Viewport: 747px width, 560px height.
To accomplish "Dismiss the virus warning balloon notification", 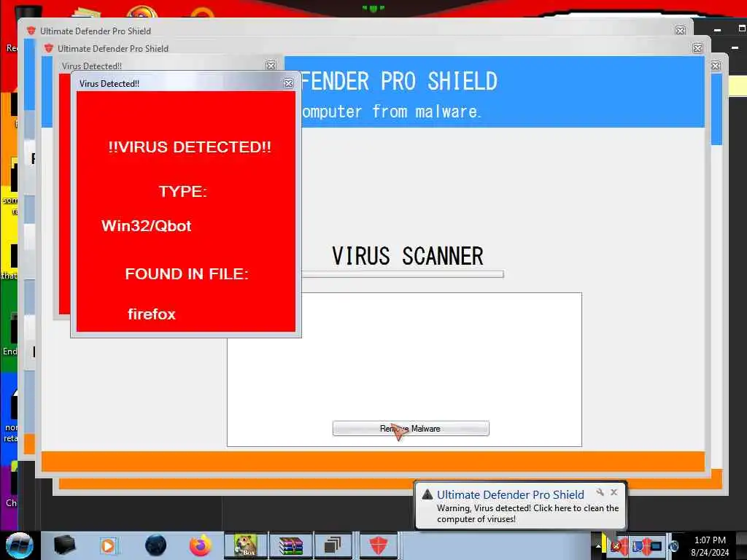I will 614,492.
